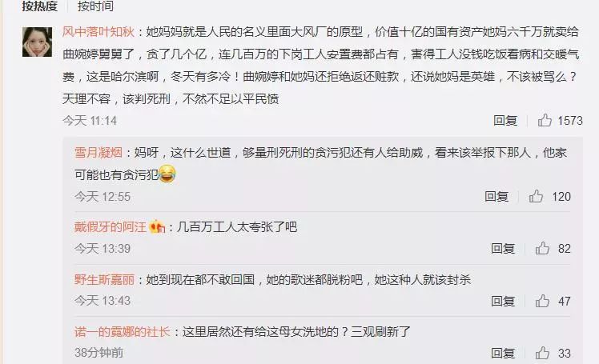The image size is (599, 364).
Task: Click 回复 on 野生斯嘉丽's comment
Action: click(x=503, y=301)
